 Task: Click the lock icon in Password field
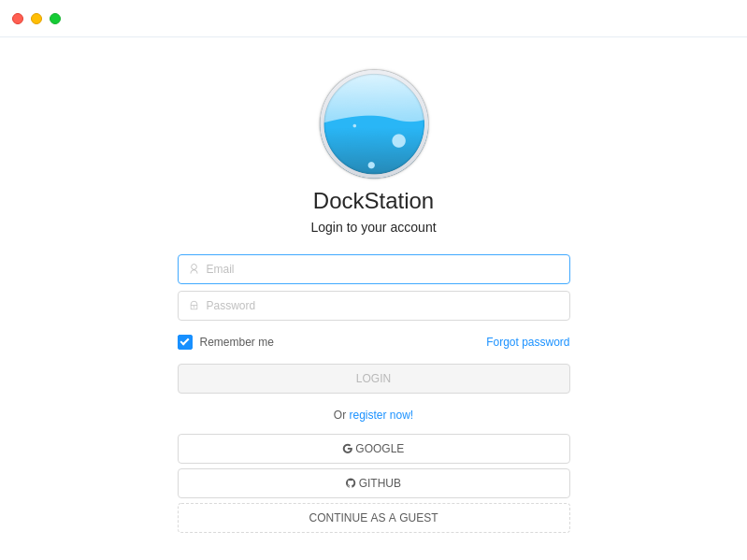coord(194,306)
